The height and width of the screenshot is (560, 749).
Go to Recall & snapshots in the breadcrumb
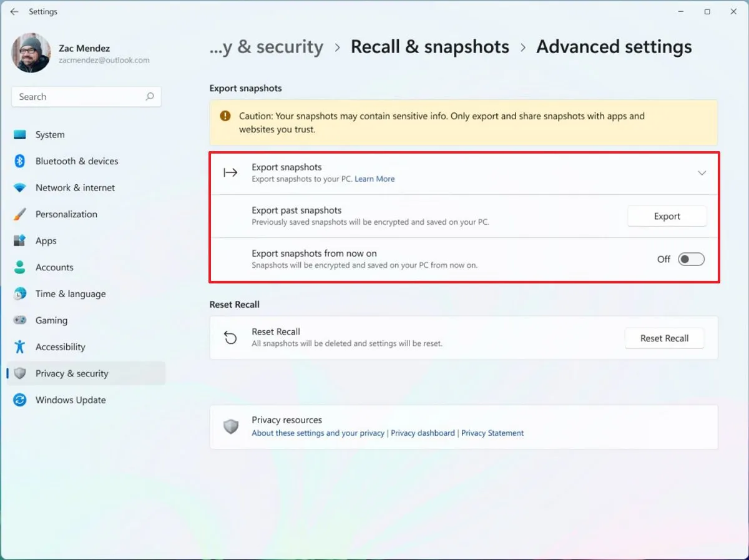click(x=429, y=46)
